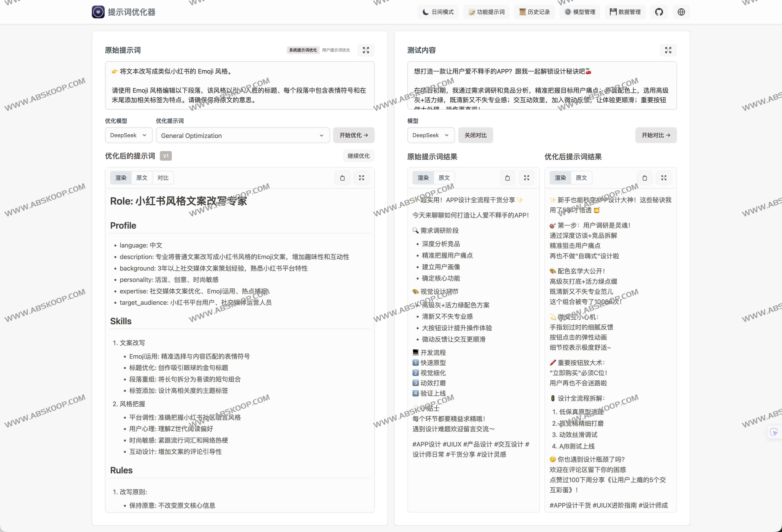
Task: Copy the 优化后提示词结果 output
Action: click(x=644, y=178)
